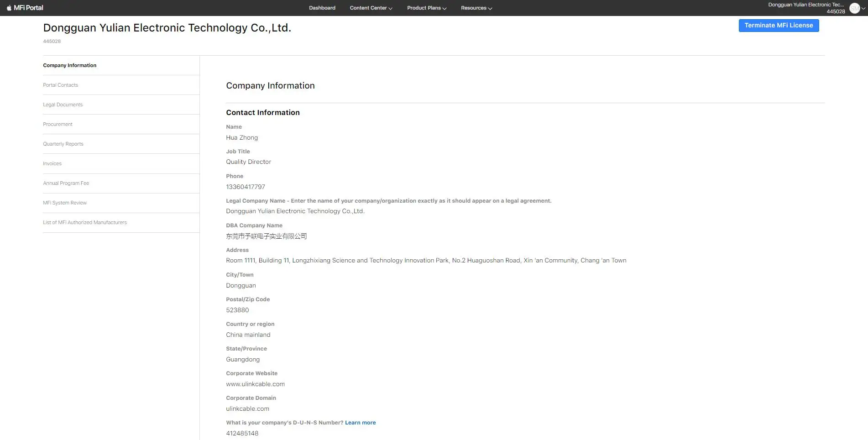View Quarterly Reports section
This screenshot has height=440, width=868.
click(63, 144)
